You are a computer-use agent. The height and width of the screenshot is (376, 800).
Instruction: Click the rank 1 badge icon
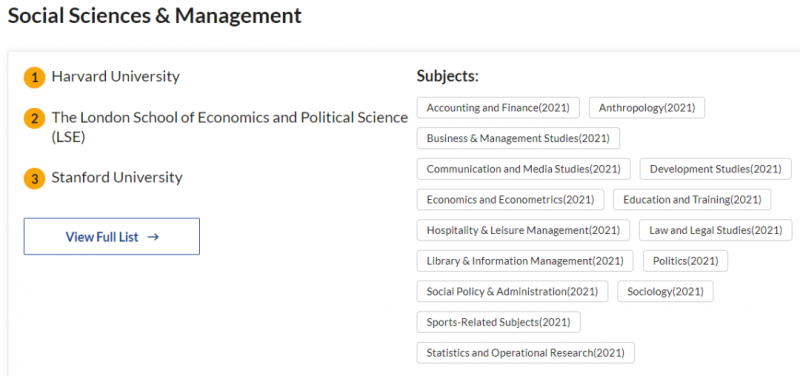click(x=35, y=78)
